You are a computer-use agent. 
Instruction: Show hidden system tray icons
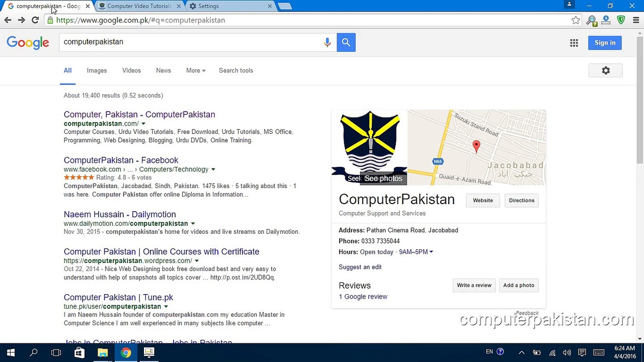[522, 352]
